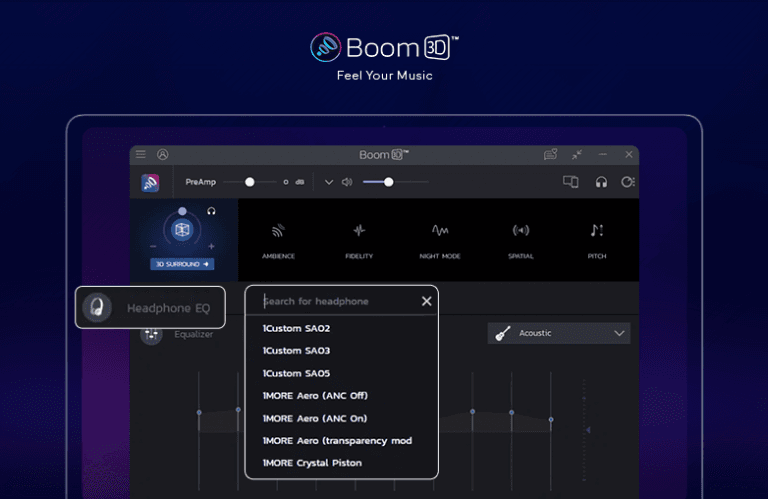Open the user account profile icon

point(163,154)
